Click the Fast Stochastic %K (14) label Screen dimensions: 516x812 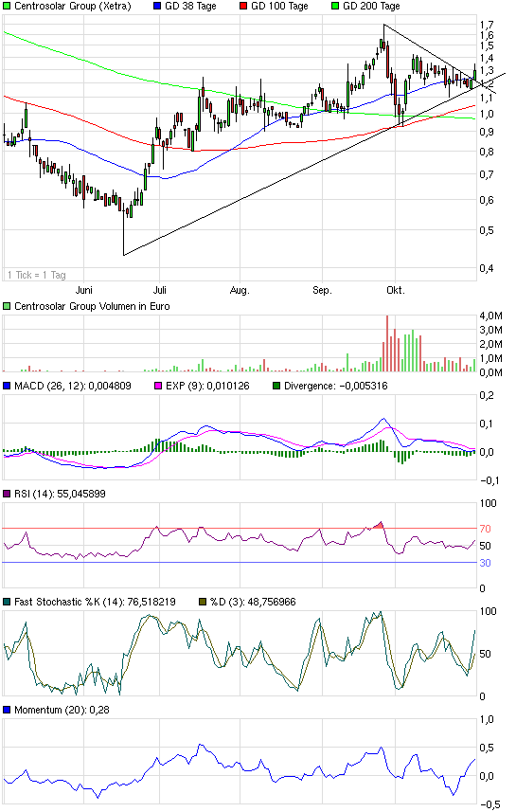[x=95, y=603]
